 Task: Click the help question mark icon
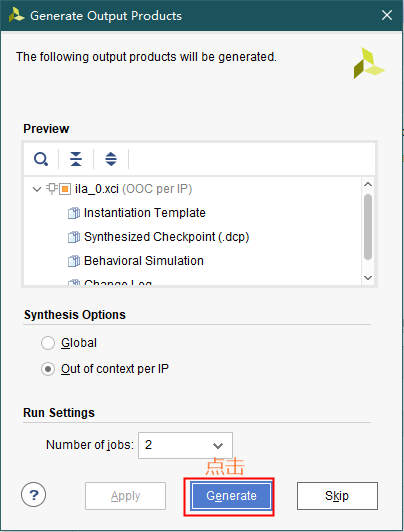(34, 495)
